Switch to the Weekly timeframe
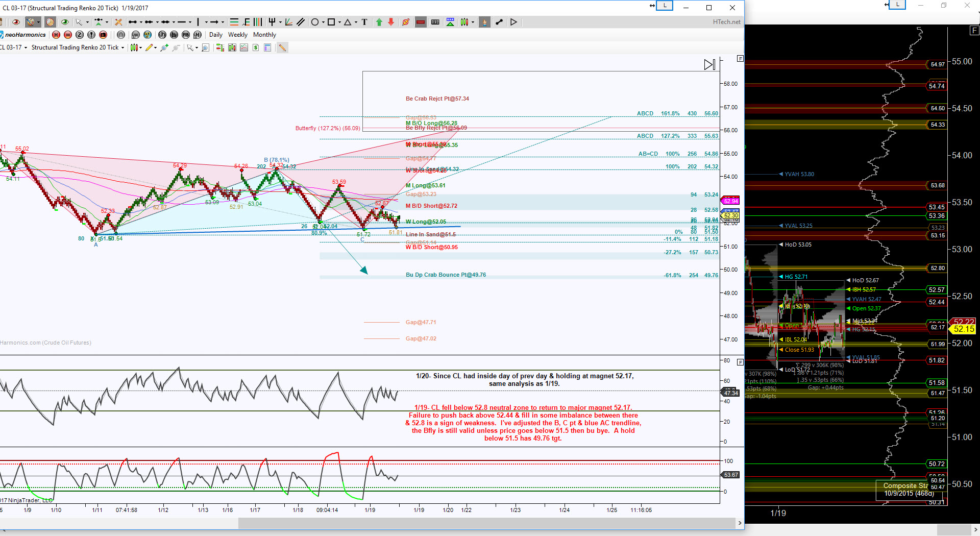Viewport: 980px width, 536px height. [x=237, y=35]
